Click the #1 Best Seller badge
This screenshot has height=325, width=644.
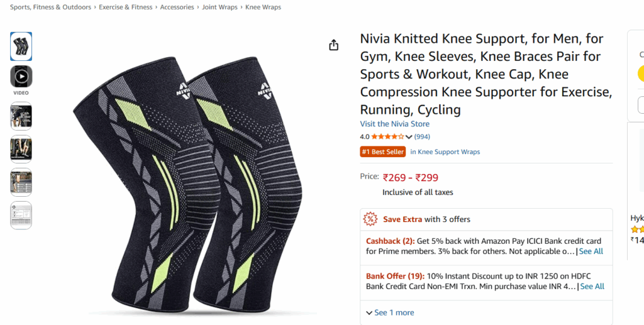pyautogui.click(x=382, y=151)
